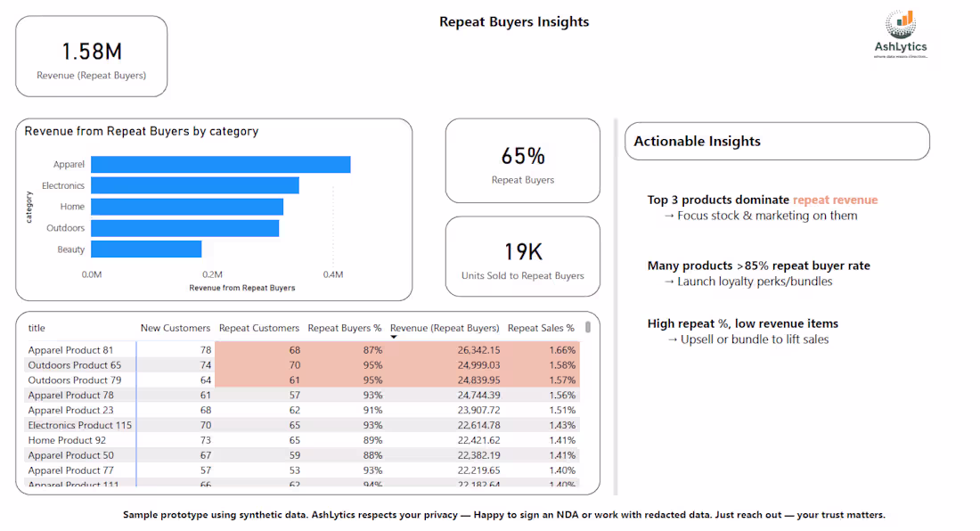The height and width of the screenshot is (531, 980).
Task: Select the Electronics bar in the category chart
Action: [x=192, y=185]
